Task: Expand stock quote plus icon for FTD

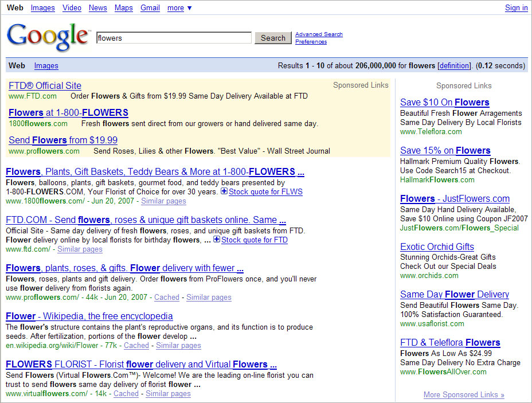Action: 216,240
